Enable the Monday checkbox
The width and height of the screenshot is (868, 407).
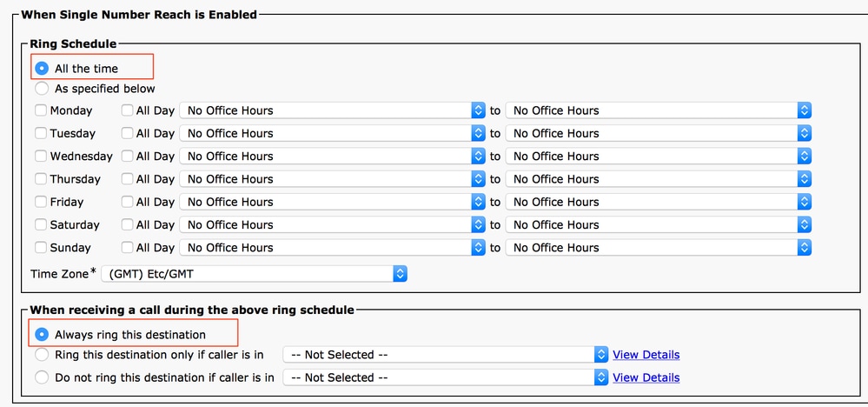point(41,110)
